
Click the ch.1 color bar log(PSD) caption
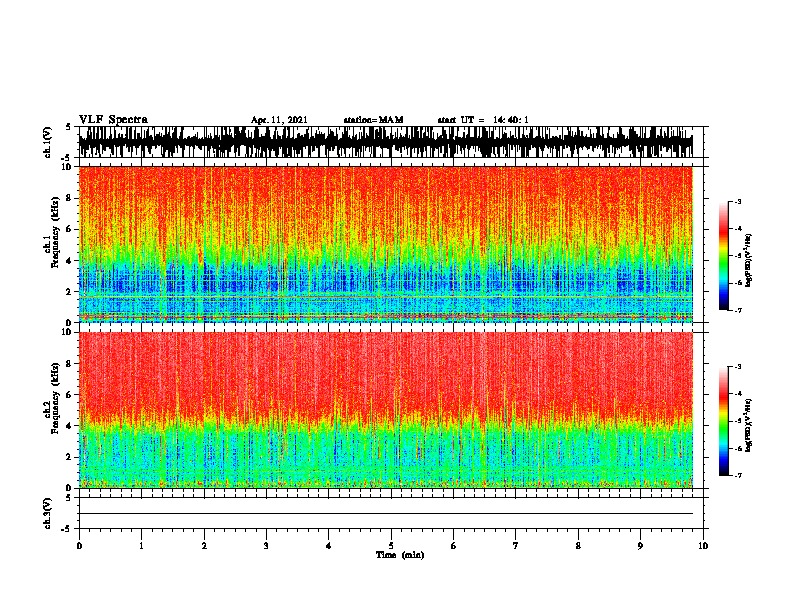(x=749, y=261)
